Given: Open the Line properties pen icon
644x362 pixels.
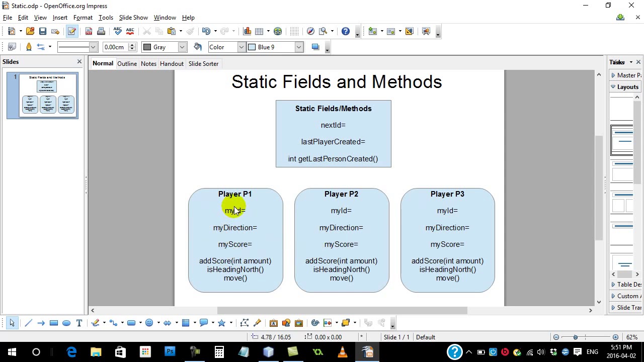Looking at the screenshot, I should click(29, 47).
